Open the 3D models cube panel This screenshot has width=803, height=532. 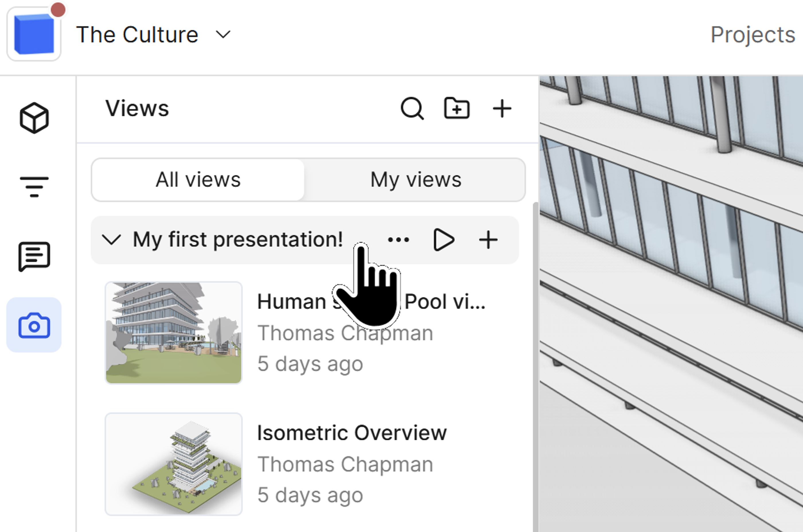(x=34, y=118)
